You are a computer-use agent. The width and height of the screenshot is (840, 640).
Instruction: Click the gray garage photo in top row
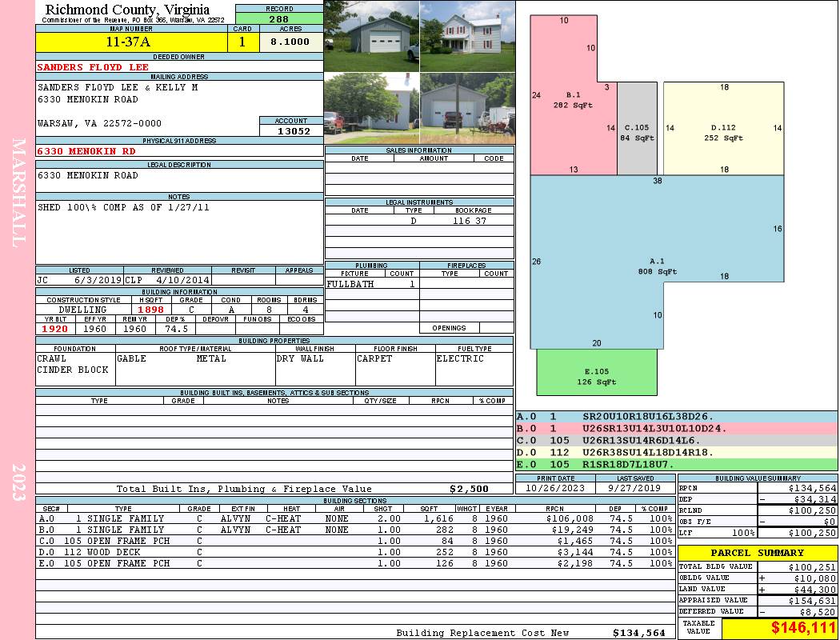[x=372, y=36]
